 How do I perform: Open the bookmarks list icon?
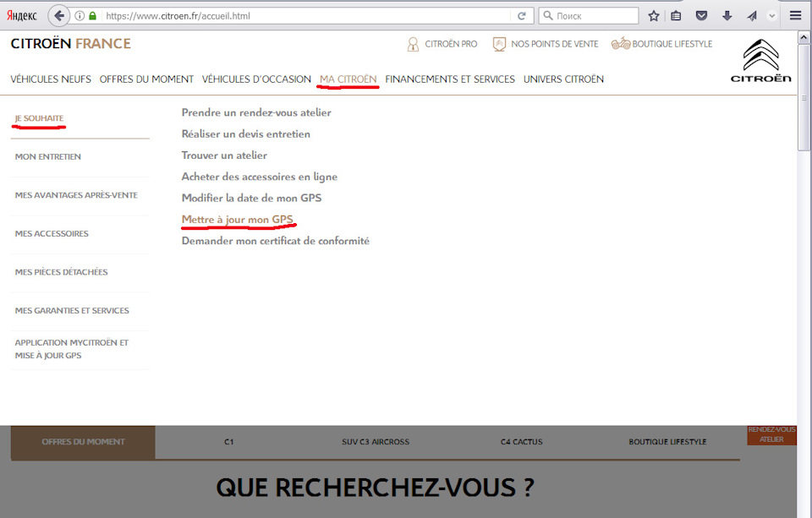click(676, 16)
